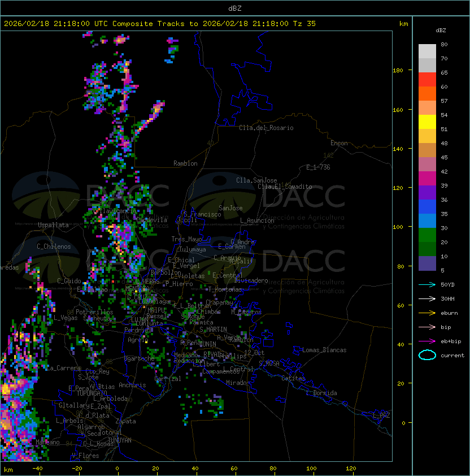Click the 'Zapata' map label

tap(125, 421)
